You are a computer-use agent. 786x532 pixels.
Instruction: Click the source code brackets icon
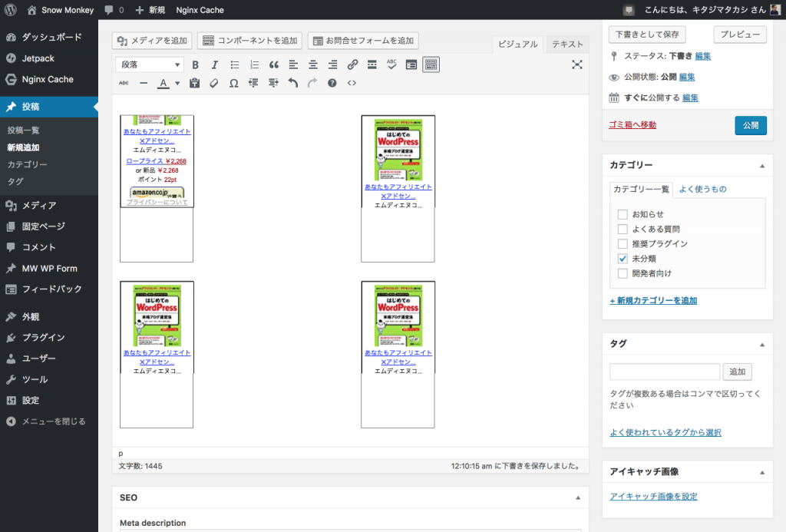point(352,83)
